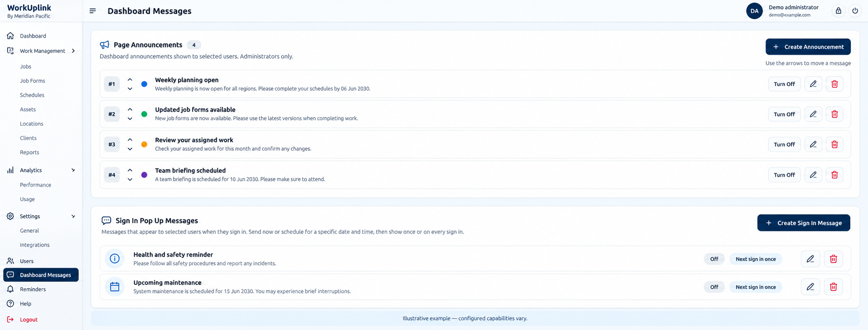Collapse the Analytics sidebar section

tap(73, 170)
